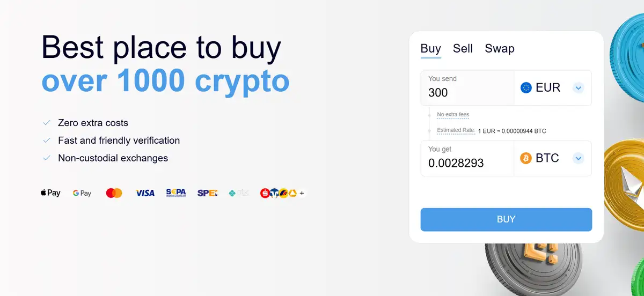Screen dimensions: 644x296
Task: Click the Apple Pay payment icon
Action: [x=50, y=193]
